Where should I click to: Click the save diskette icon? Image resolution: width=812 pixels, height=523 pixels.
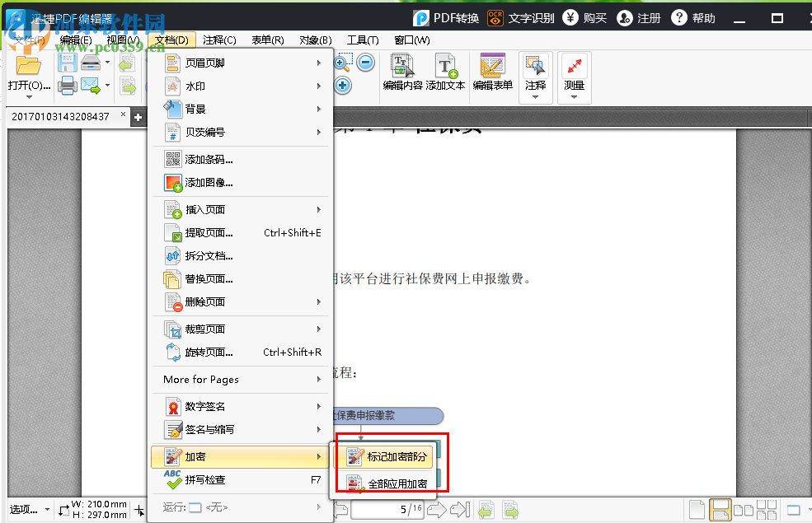pos(67,62)
